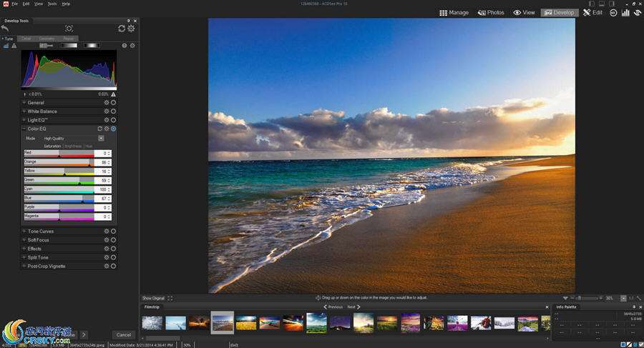Click the Cancel button
Viewport: 644px width, 348px height.
tap(123, 334)
